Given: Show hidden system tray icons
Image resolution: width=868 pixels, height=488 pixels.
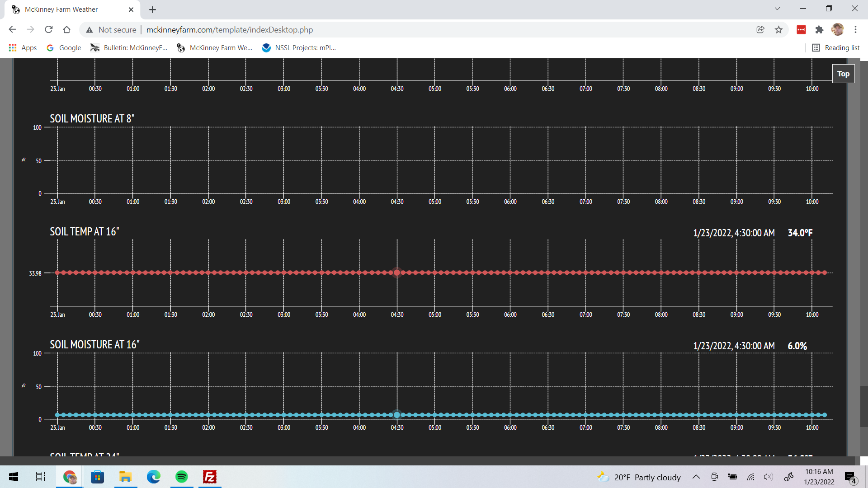Looking at the screenshot, I should [x=696, y=477].
